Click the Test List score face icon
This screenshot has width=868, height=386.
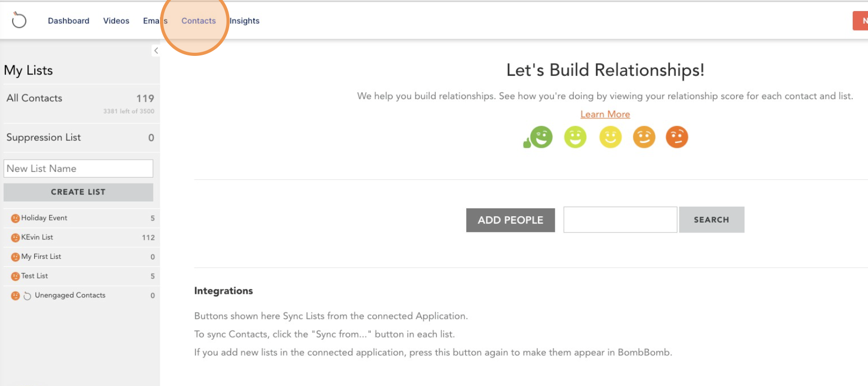click(15, 276)
